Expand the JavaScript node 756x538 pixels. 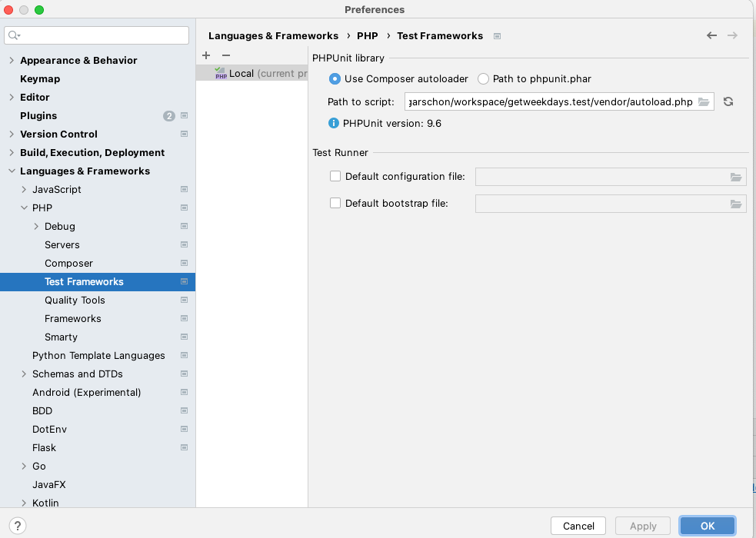point(24,189)
